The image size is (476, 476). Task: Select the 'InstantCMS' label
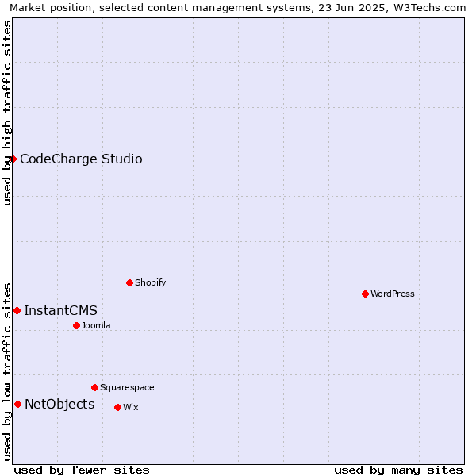point(61,310)
